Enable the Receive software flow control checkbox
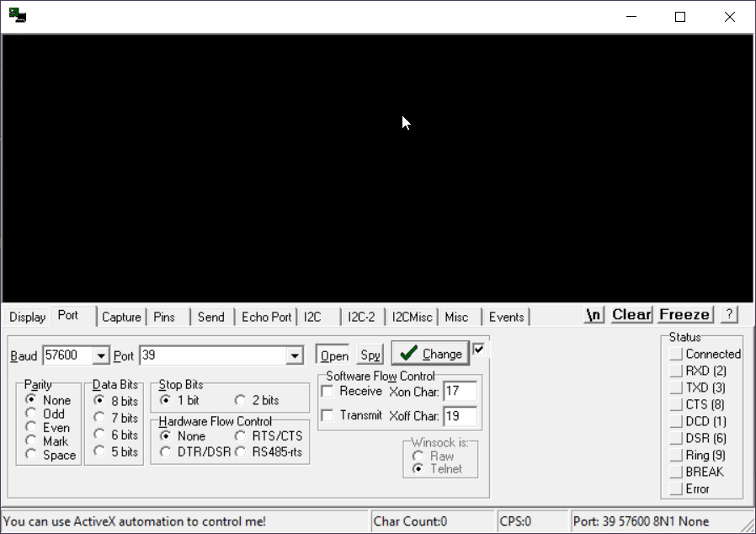756x534 pixels. [x=327, y=392]
